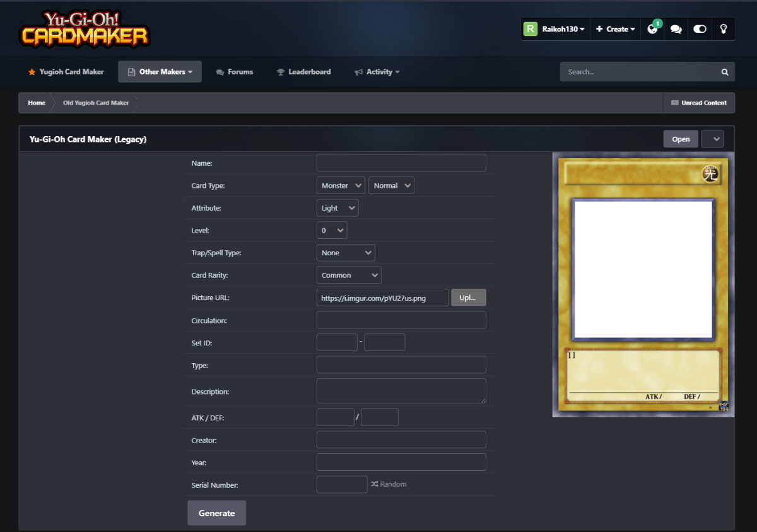The image size is (757, 532).
Task: Click the Random serial number link
Action: (x=389, y=484)
